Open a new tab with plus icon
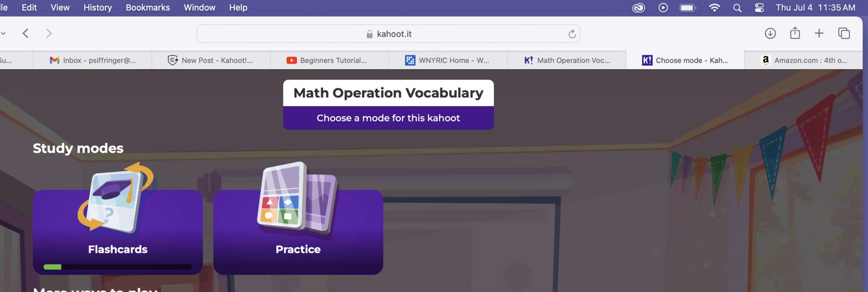Screen dimensions: 868x292 pyautogui.click(x=819, y=34)
